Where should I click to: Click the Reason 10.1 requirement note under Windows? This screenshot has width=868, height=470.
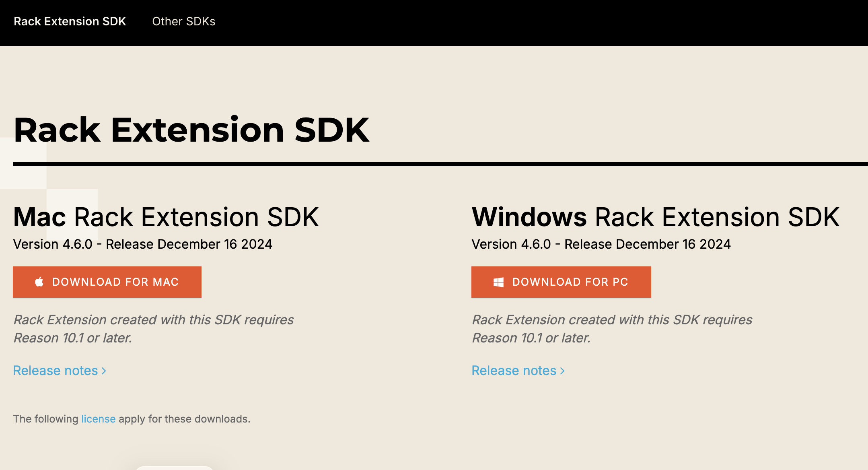[x=612, y=329]
